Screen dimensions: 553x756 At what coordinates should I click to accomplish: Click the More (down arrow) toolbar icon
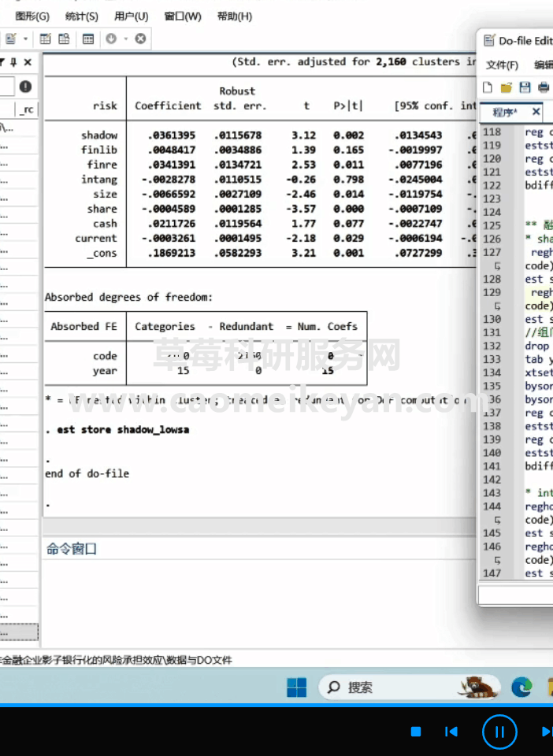point(111,39)
